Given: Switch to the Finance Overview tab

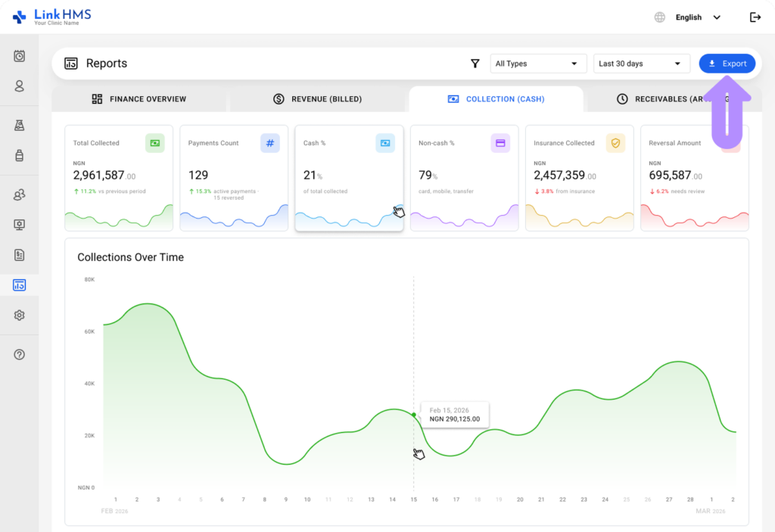Looking at the screenshot, I should pos(139,99).
